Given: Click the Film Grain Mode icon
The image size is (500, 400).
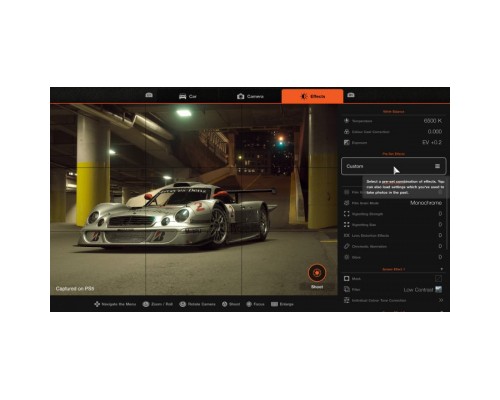Looking at the screenshot, I should click(x=347, y=203).
